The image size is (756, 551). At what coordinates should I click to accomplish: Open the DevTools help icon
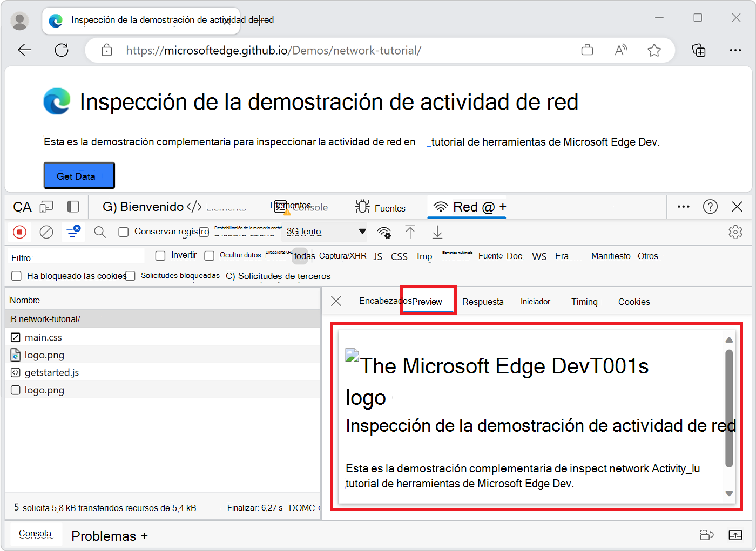point(710,207)
